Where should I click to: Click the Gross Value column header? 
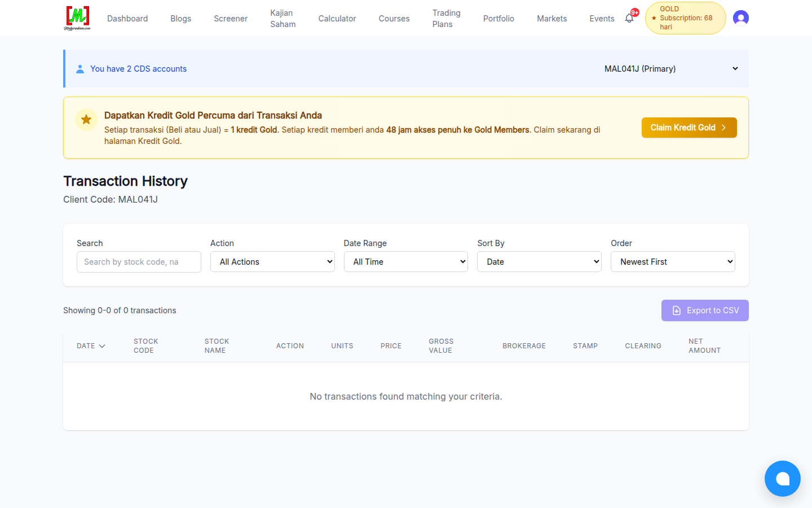click(x=441, y=346)
